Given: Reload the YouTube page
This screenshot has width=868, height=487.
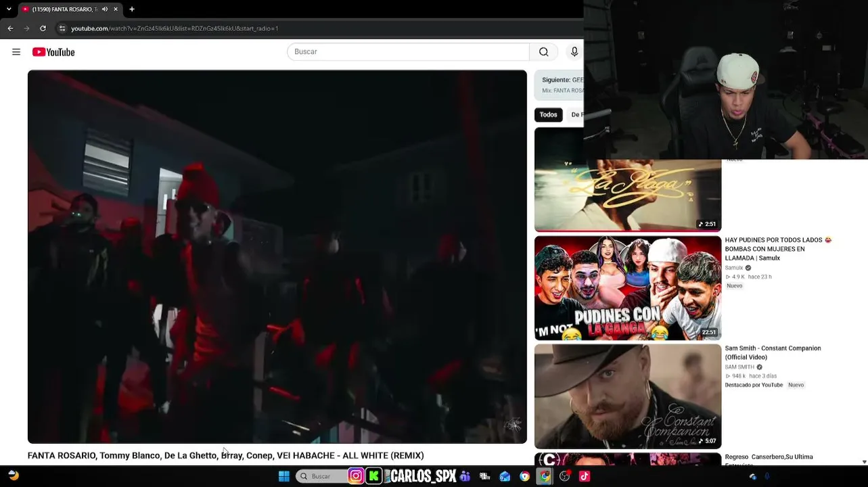Looking at the screenshot, I should 43,28.
